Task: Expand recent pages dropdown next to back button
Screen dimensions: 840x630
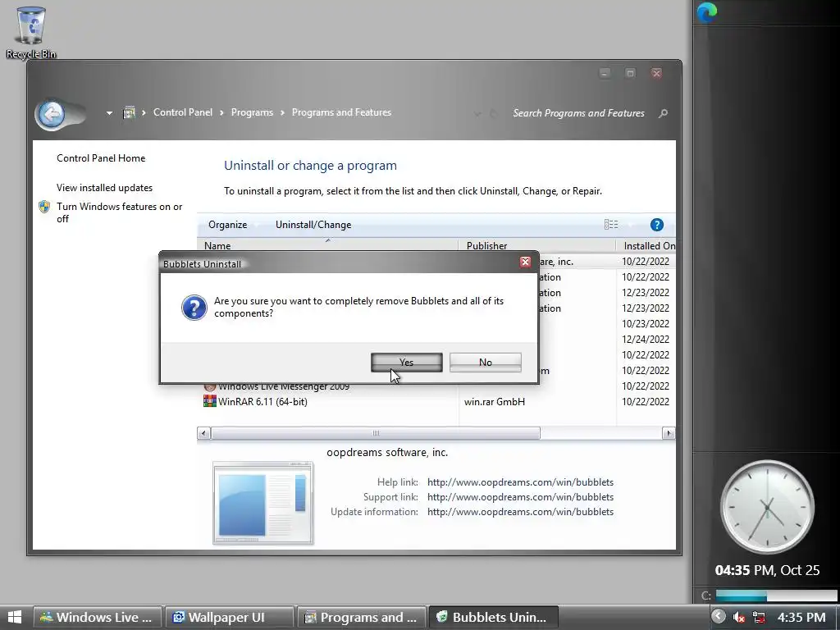Action: click(x=109, y=113)
